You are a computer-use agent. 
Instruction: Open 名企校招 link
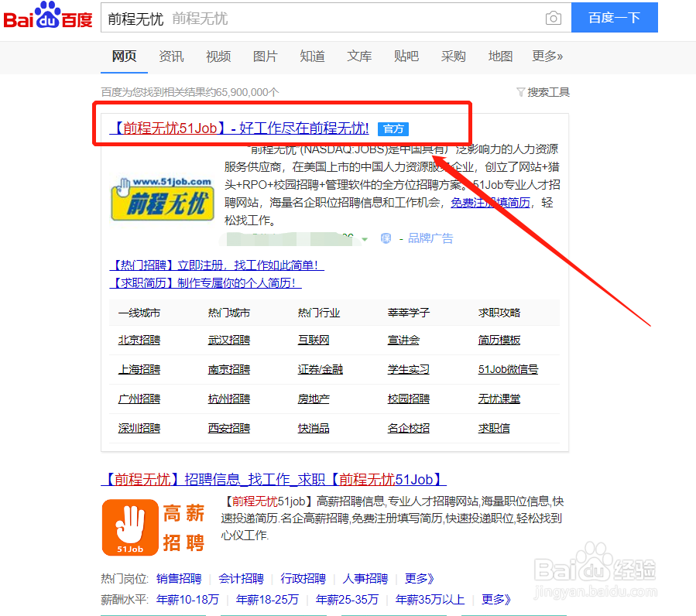[408, 428]
